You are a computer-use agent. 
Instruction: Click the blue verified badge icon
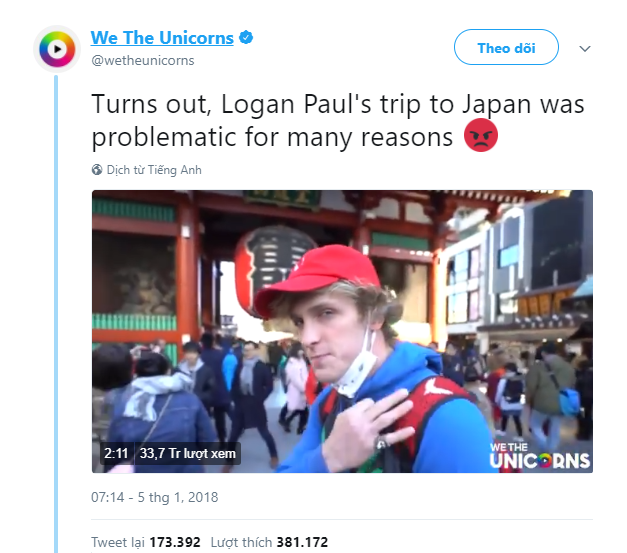246,38
